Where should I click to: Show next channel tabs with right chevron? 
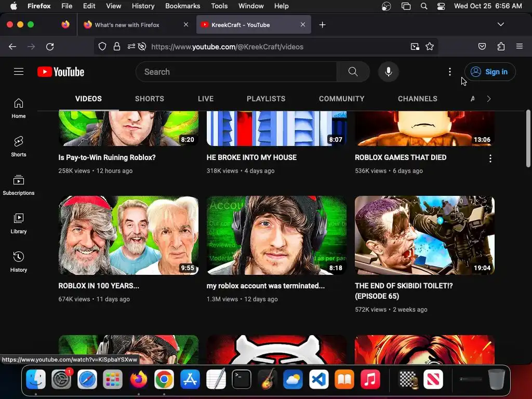tap(488, 99)
